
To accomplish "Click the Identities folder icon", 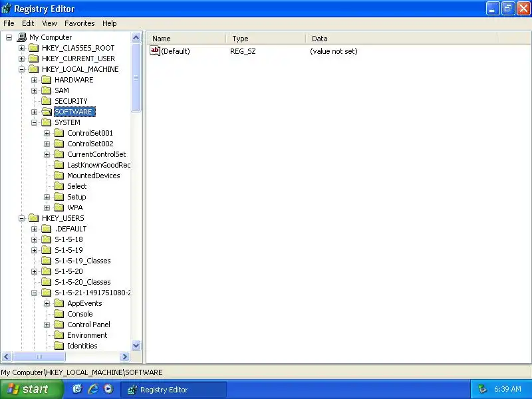I will (59, 346).
